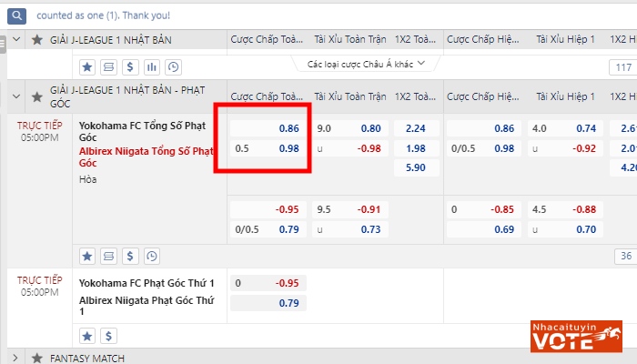The image size is (637, 364).
Task: Select 1X2 odds 1.98 for Albirex Niigata
Action: pos(417,148)
